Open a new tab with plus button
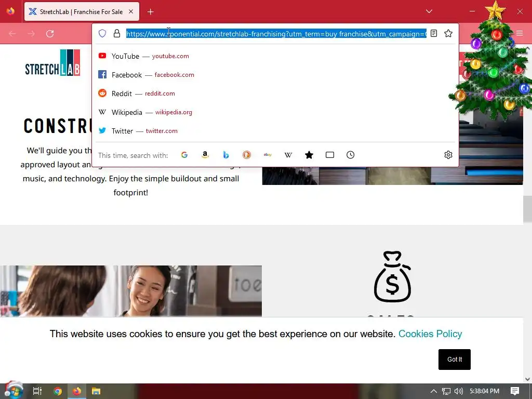This screenshot has height=399, width=532. [x=150, y=12]
